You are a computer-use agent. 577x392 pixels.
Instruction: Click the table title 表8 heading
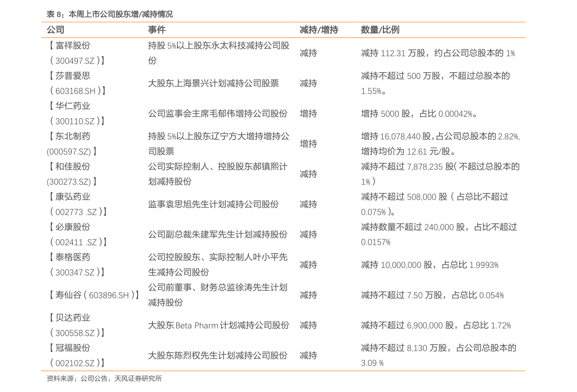click(x=109, y=14)
